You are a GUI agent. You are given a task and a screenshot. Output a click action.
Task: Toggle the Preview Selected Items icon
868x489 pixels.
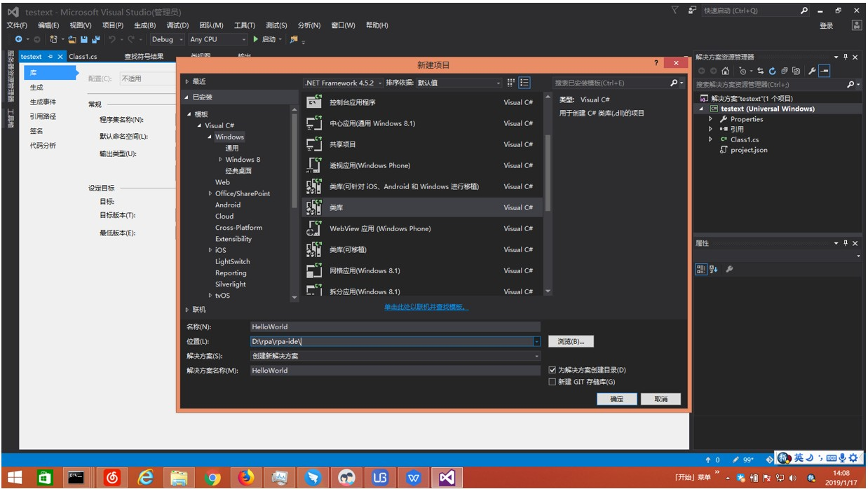[x=825, y=71]
